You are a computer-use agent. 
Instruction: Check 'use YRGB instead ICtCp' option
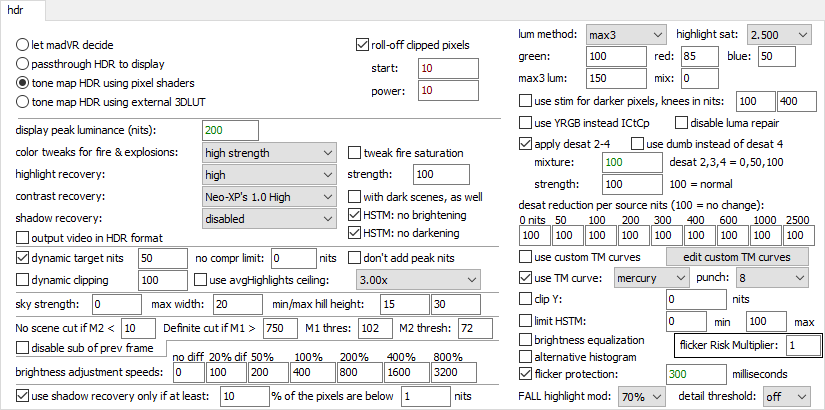(x=526, y=122)
